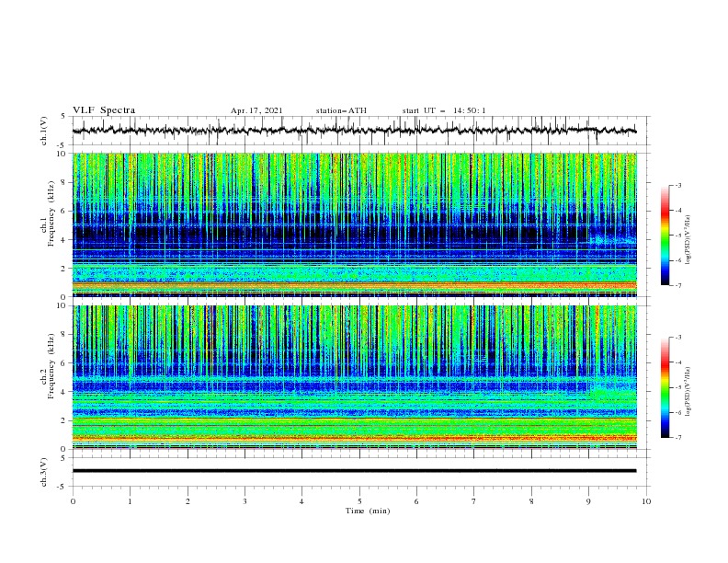The image size is (728, 563).
Task: Click the ch.1 voltage waveform trace
Action: click(x=354, y=131)
